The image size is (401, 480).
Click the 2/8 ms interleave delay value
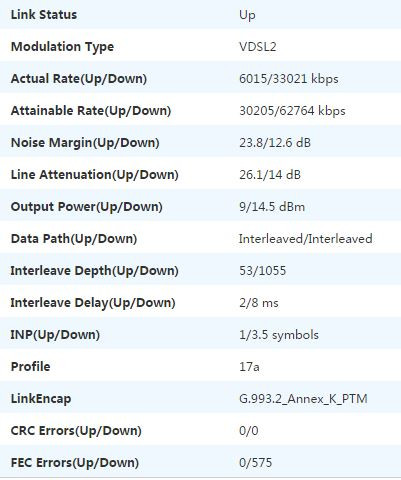[259, 303]
